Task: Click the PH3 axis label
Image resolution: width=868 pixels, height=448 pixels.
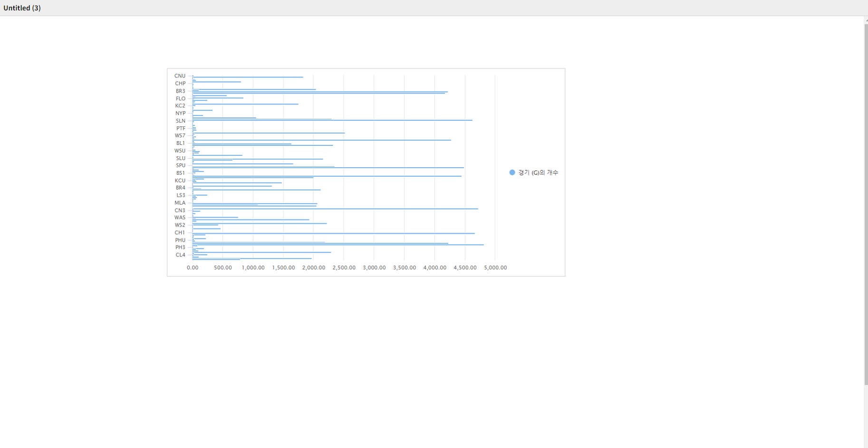Action: [x=180, y=248]
